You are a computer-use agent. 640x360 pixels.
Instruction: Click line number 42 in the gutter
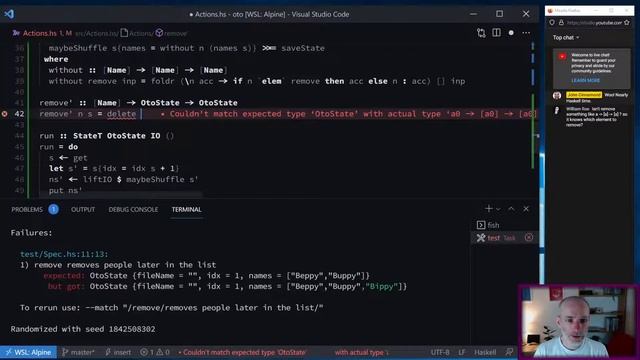[19, 114]
